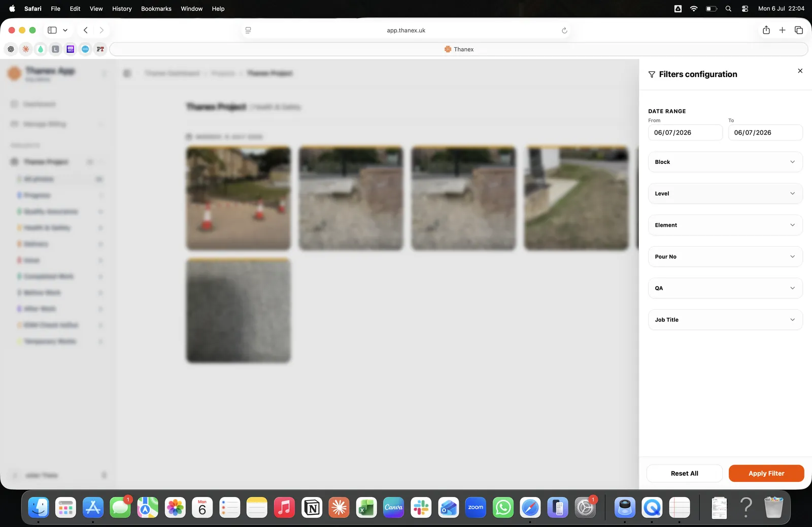Screen dimensions: 812x527
Task: Open Notes from the dock
Action: click(257, 507)
